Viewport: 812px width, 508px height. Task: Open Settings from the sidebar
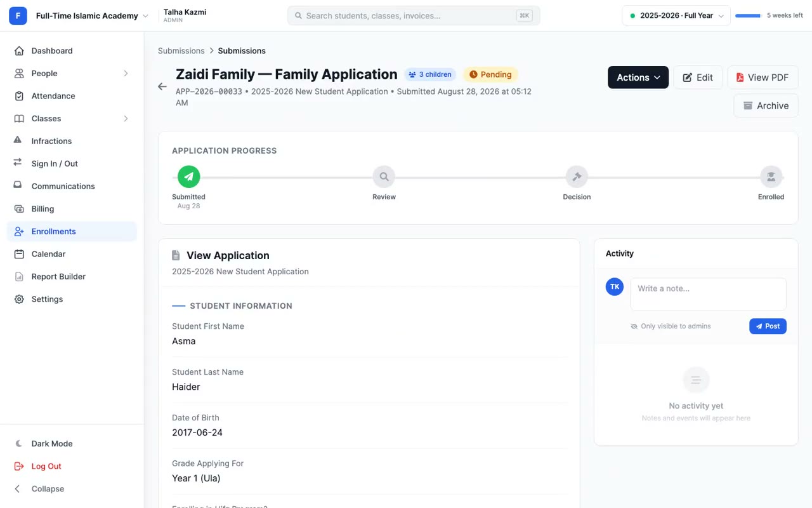pyautogui.click(x=72, y=299)
